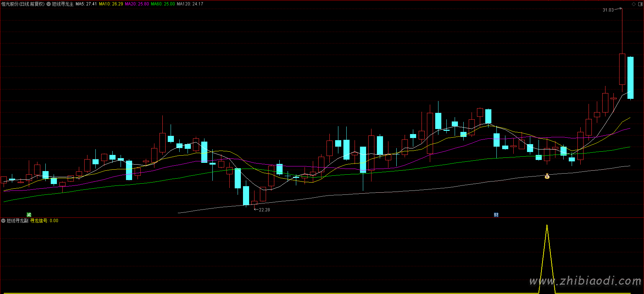Click the green 减 marker icon
644x294 pixels.
pos(29,215)
